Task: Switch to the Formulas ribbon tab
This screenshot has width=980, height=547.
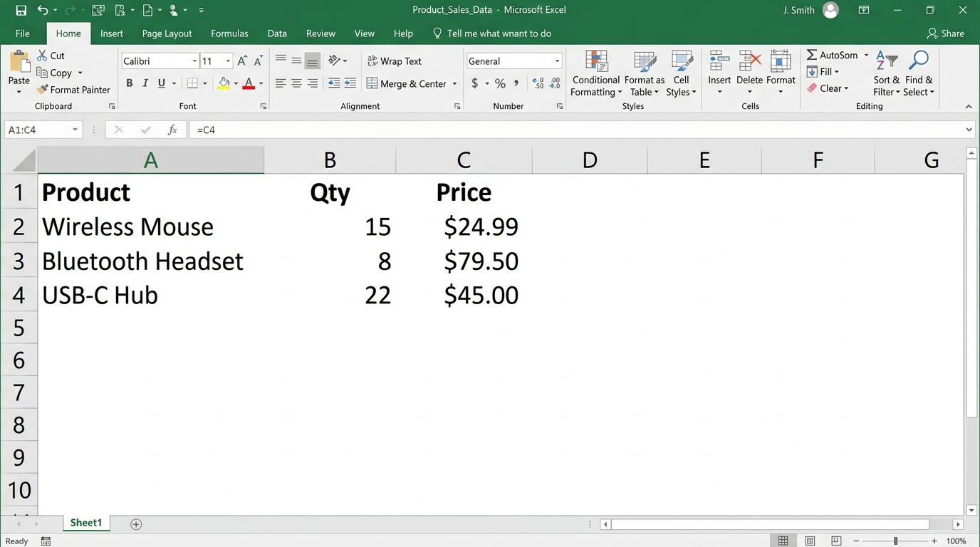Action: click(229, 33)
